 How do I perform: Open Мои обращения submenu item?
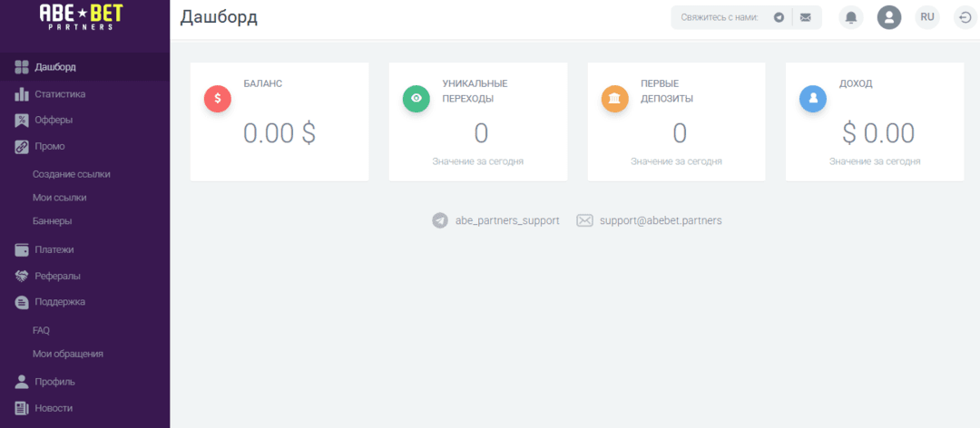tap(67, 355)
